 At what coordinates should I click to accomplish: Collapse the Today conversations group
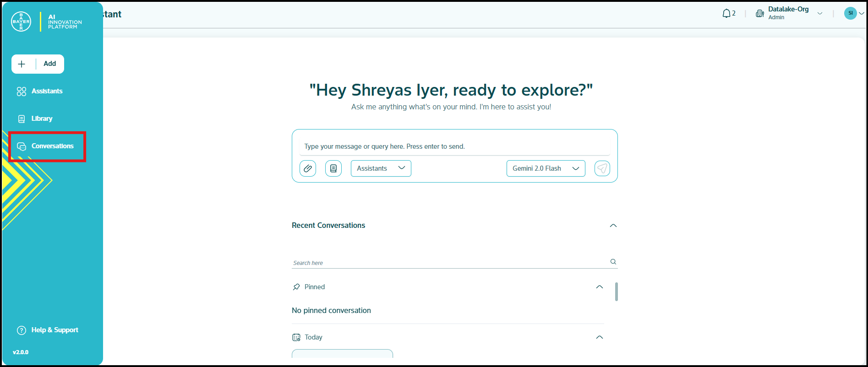point(599,337)
